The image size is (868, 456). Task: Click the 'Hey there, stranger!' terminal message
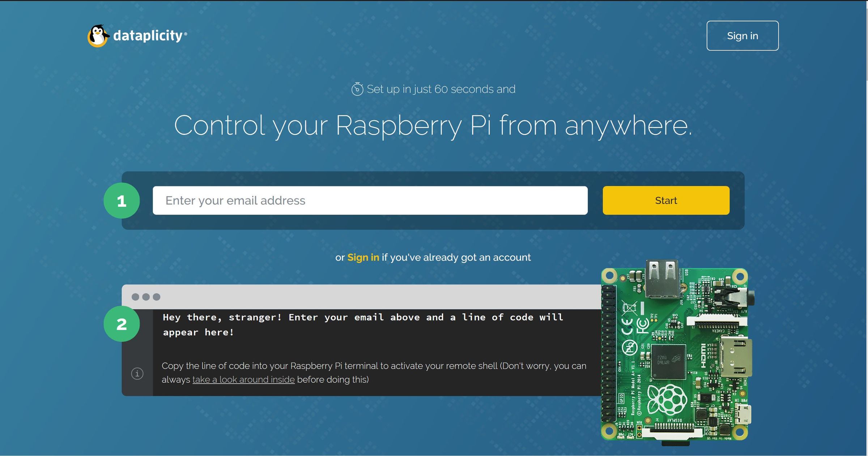(362, 324)
